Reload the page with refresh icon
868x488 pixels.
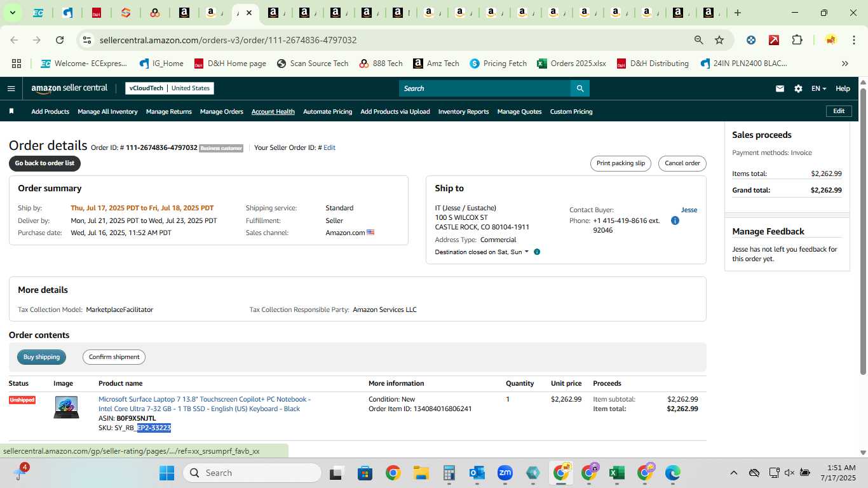(60, 40)
